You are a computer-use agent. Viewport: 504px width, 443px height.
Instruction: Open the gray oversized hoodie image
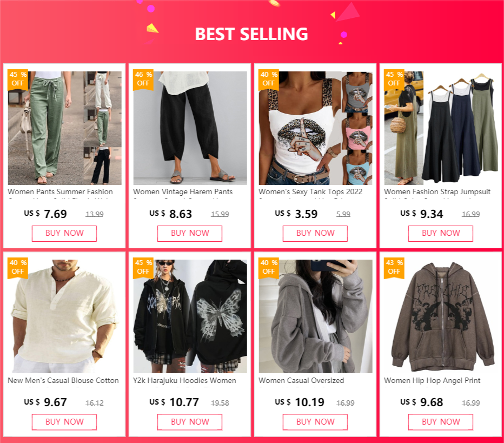click(315, 316)
